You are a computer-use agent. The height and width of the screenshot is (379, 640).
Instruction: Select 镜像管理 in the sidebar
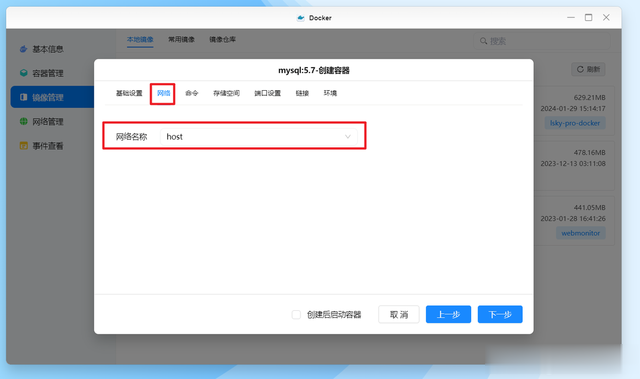click(x=52, y=97)
